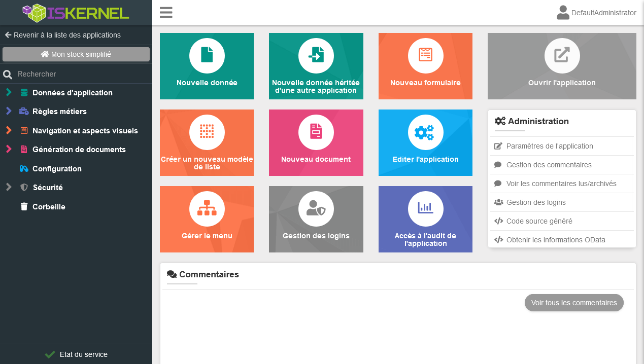Open Paramètres de l'application link
This screenshot has height=364, width=644.
(549, 146)
